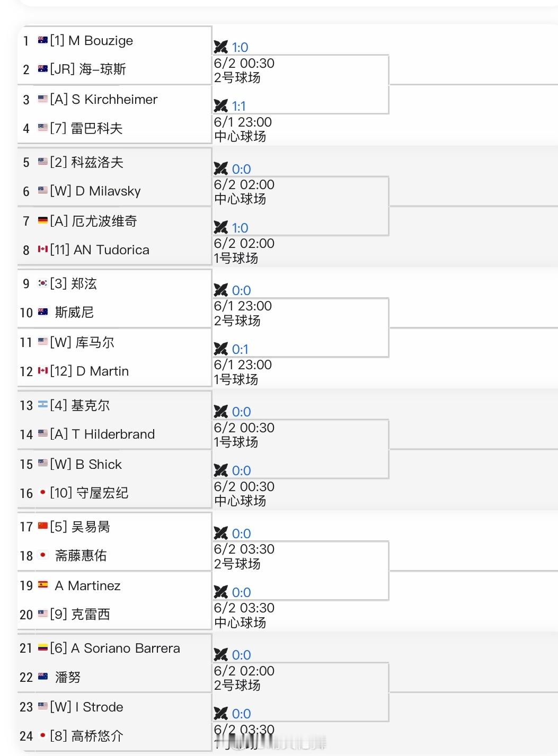Click head-to-head icon for the 科兹洛夫 vs Milavsky match
Viewport: 558px width, 756px height.
point(220,169)
